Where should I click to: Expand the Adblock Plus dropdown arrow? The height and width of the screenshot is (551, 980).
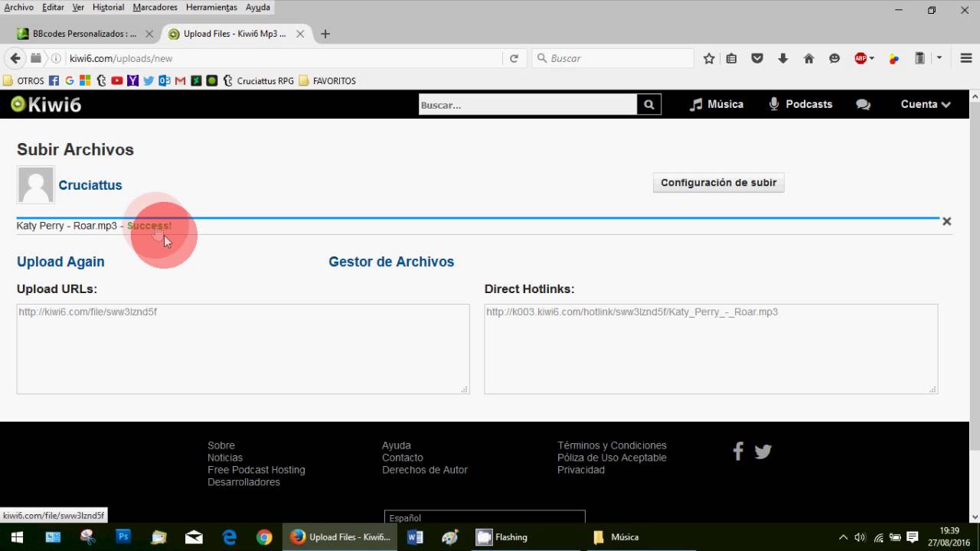pos(871,58)
